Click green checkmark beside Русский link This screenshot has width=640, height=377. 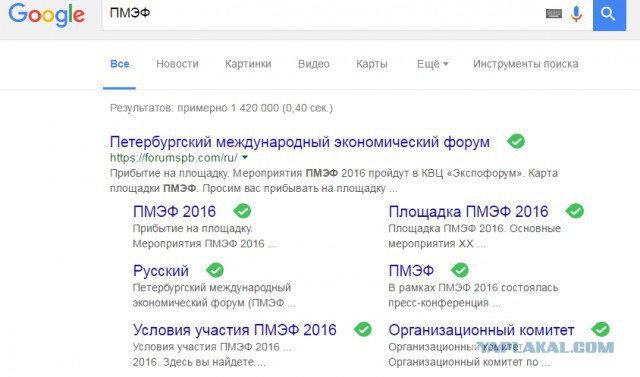pos(215,270)
